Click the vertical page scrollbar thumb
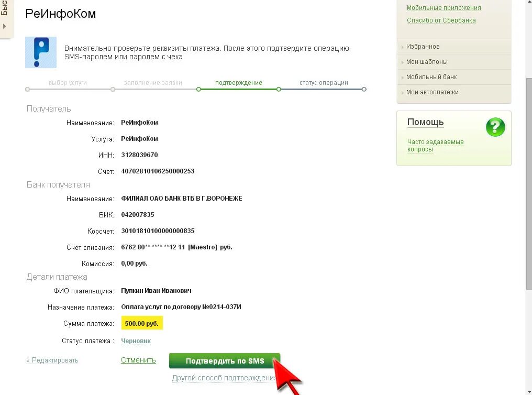The width and height of the screenshot is (532, 395). [x=529, y=184]
